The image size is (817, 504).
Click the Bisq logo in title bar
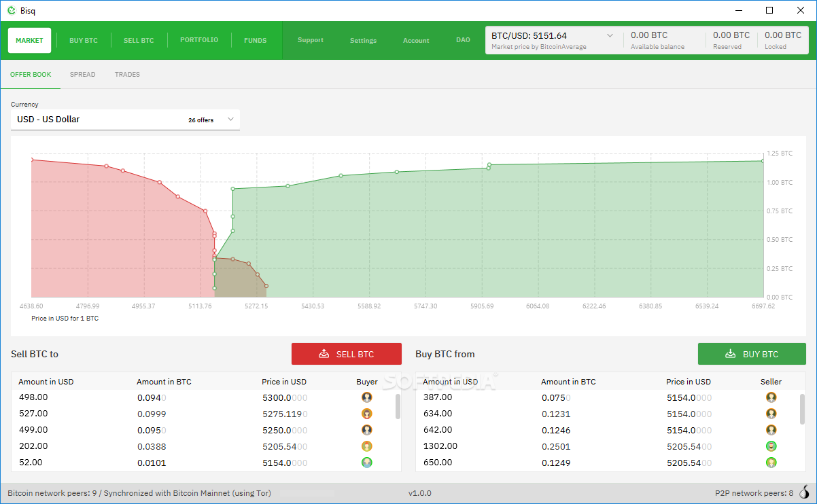pyautogui.click(x=11, y=10)
